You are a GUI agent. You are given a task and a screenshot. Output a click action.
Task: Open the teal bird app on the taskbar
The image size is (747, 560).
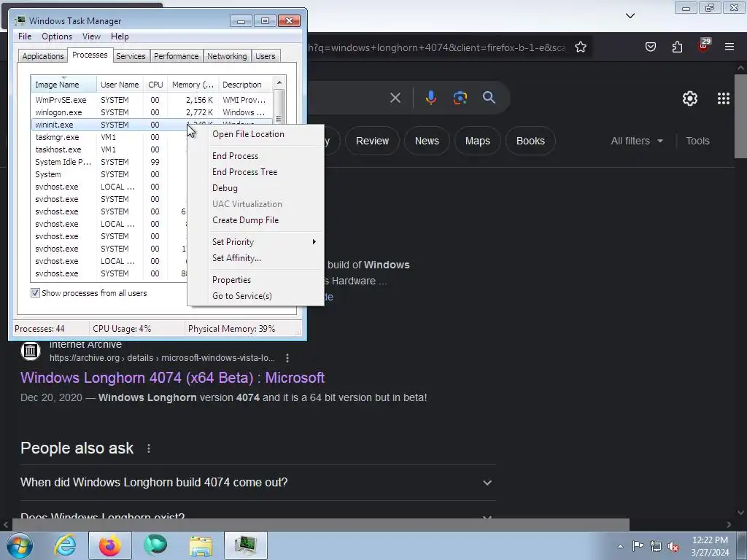[155, 545]
